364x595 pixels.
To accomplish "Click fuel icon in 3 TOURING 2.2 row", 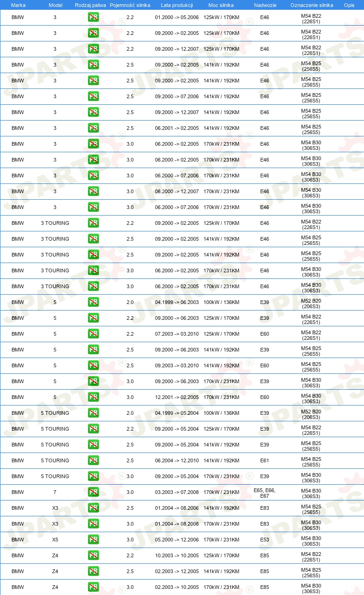I will point(93,223).
